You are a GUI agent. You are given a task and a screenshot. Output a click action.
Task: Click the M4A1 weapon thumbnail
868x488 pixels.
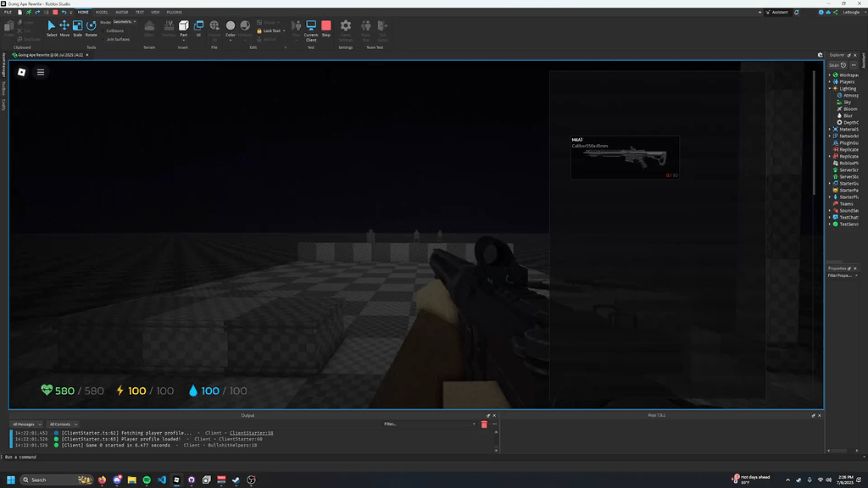point(625,157)
